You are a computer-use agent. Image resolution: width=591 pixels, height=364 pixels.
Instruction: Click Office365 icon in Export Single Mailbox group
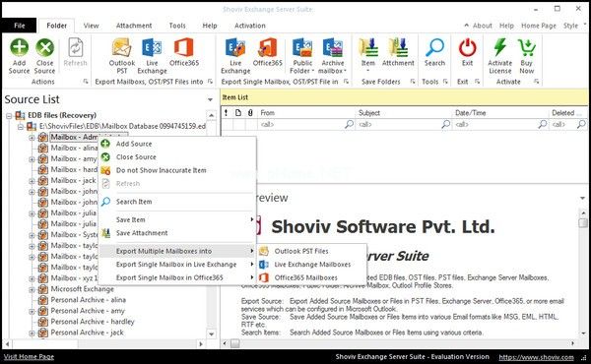pos(267,48)
